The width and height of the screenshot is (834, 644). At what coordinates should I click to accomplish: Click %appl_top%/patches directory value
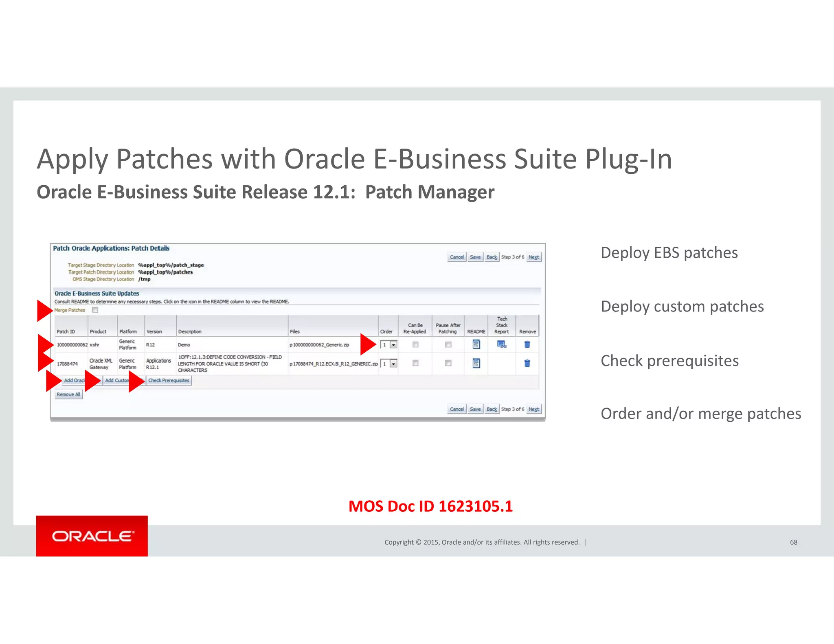[165, 272]
